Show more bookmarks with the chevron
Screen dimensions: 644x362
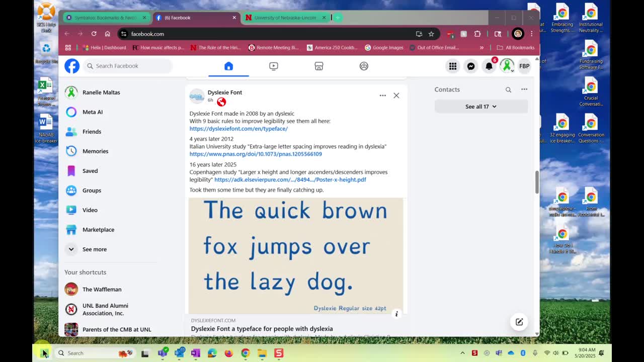coord(481,48)
